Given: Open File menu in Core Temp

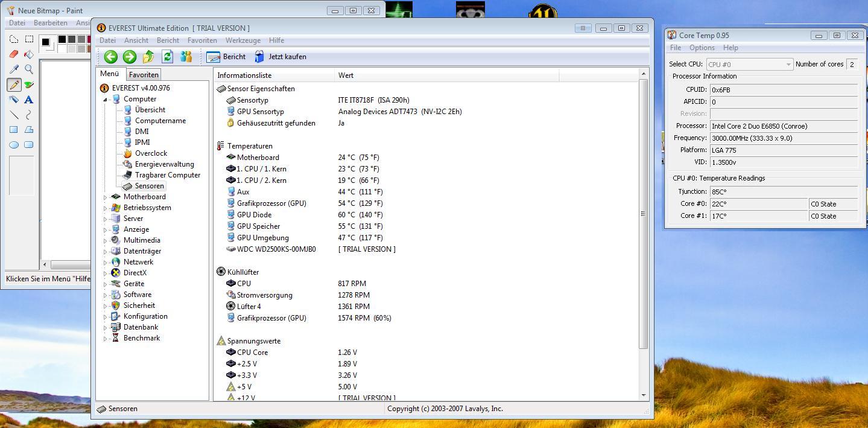Looking at the screenshot, I should (x=676, y=48).
